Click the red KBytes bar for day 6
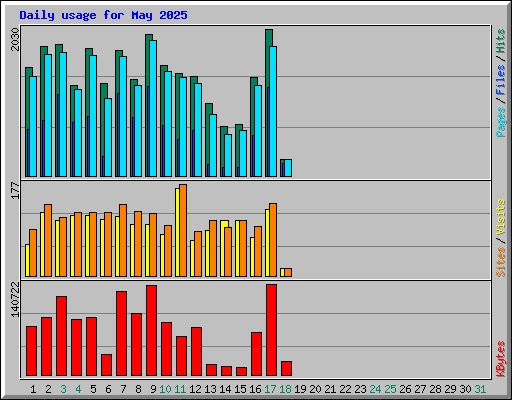 click(106, 365)
